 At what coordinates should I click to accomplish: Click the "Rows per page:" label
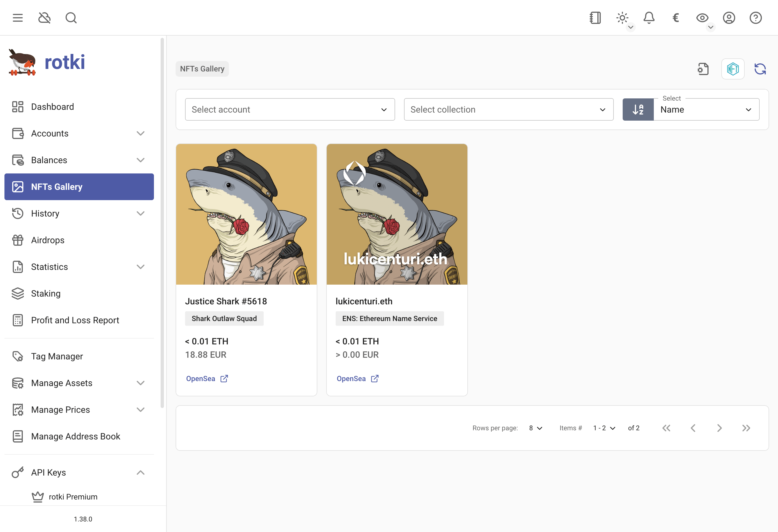495,428
